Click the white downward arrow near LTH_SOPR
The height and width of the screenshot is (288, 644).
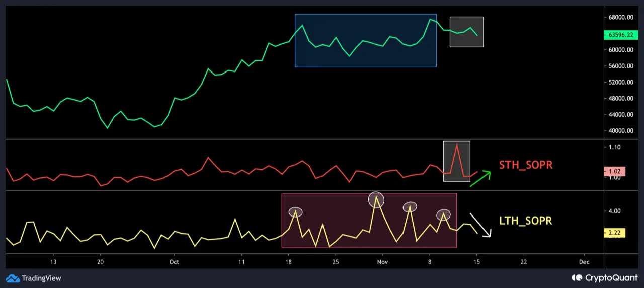480,226
